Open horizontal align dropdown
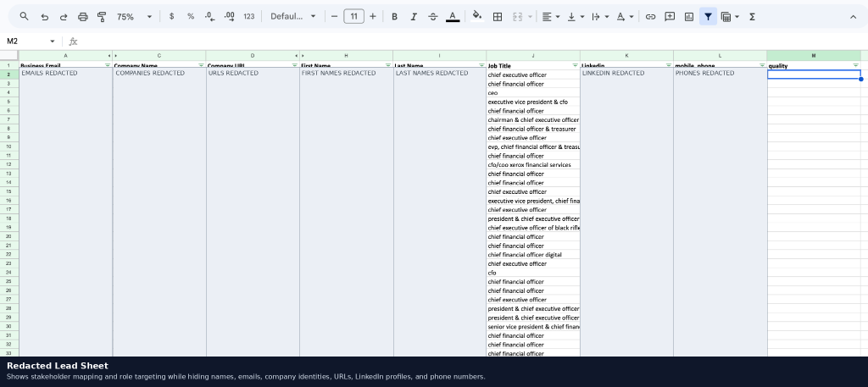The height and width of the screenshot is (387, 868). tap(551, 17)
